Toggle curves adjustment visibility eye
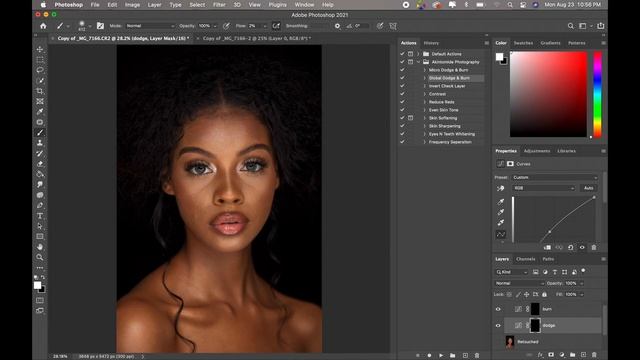This screenshot has height=360, width=640. pos(582,247)
